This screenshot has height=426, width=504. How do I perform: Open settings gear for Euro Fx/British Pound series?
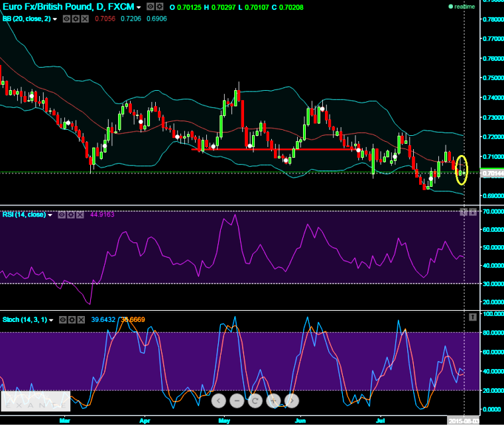(x=159, y=7)
